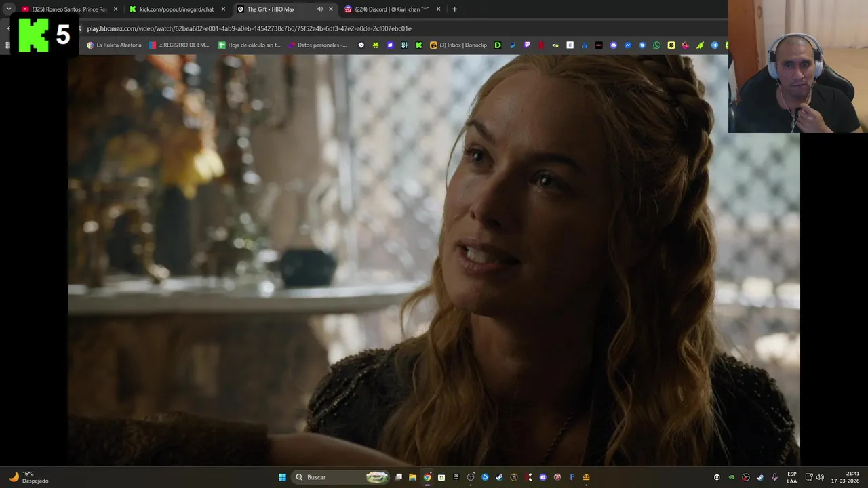Viewport: 868px width, 488px height.
Task: Click the hbomax.com address bar URL
Action: pyautogui.click(x=249, y=28)
